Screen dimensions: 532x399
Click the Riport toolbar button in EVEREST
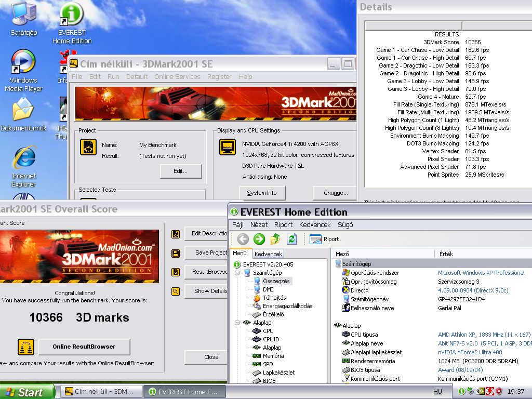(x=324, y=239)
